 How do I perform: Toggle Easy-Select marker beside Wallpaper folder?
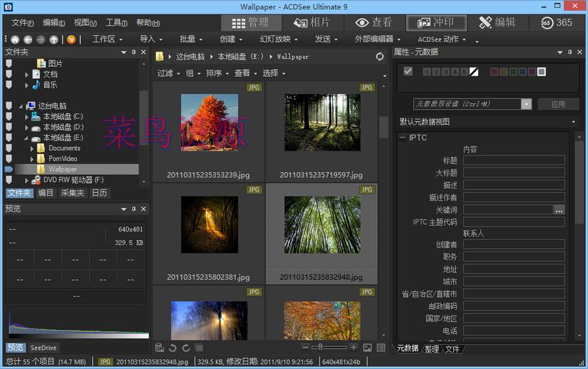9,169
